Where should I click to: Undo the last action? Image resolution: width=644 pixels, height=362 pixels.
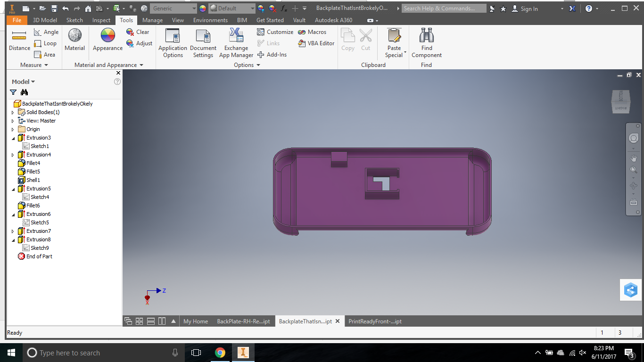pyautogui.click(x=65, y=8)
